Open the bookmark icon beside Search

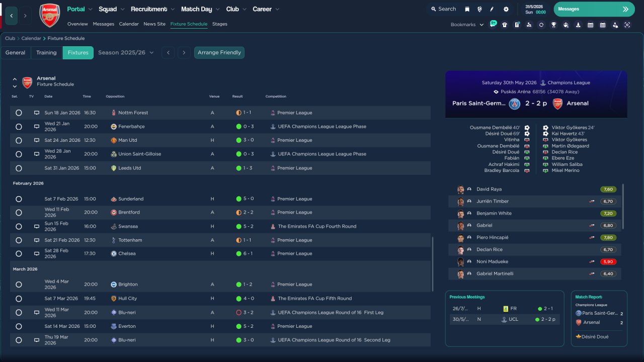tap(467, 9)
